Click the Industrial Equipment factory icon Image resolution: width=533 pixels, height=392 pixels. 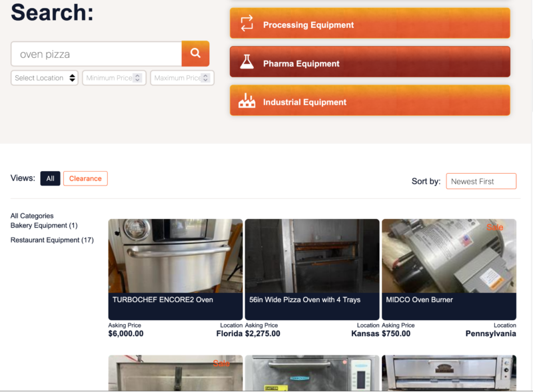coord(247,100)
